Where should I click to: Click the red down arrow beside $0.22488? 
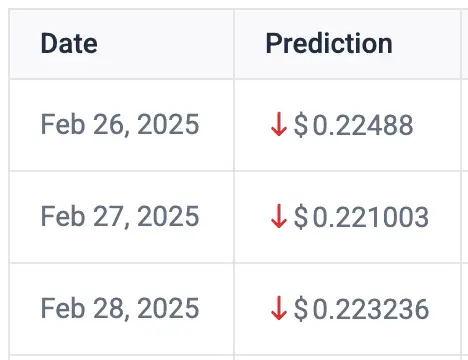point(279,124)
